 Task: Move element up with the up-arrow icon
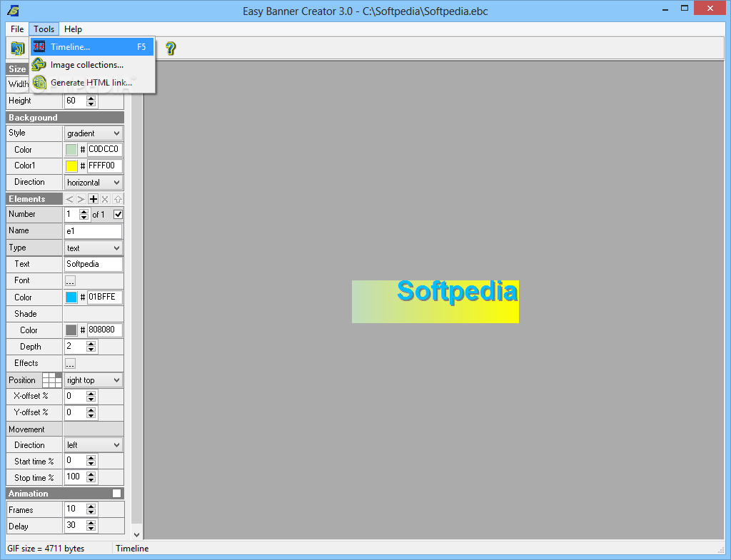[118, 200]
